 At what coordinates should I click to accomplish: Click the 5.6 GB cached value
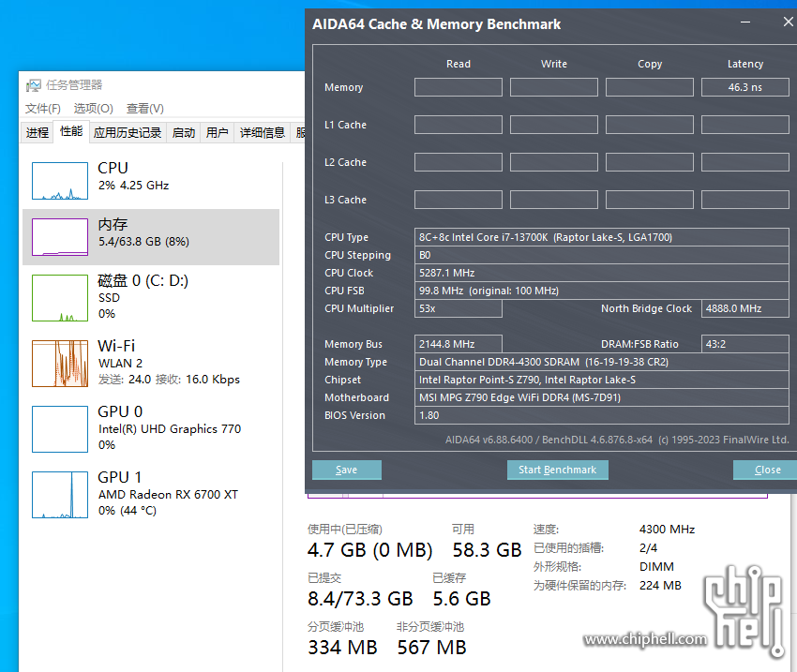(x=462, y=599)
